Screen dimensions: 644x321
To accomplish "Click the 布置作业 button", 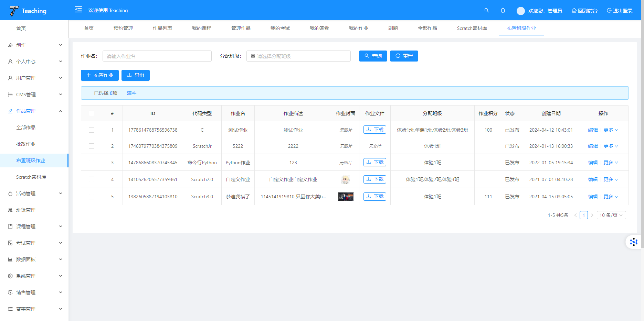I will click(100, 75).
